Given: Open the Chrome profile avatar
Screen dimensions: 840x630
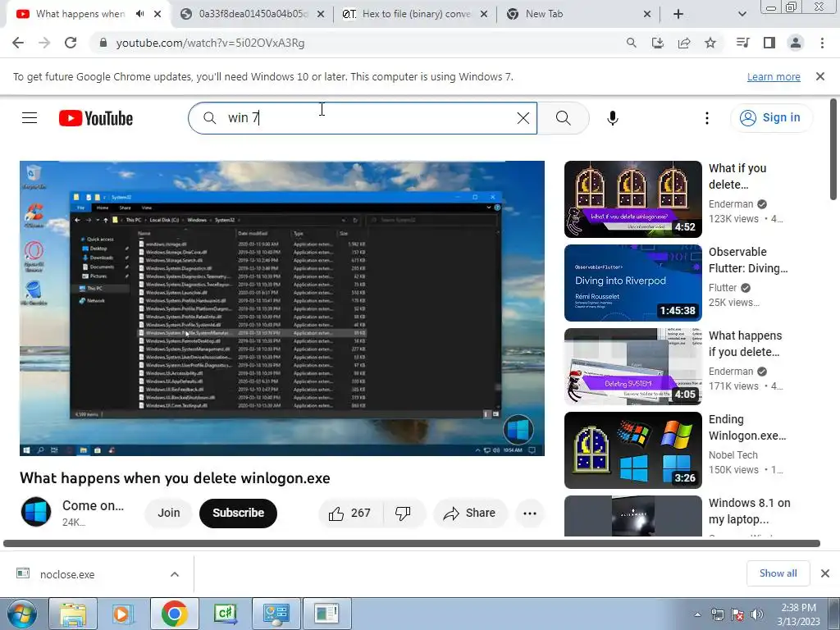Looking at the screenshot, I should coord(796,43).
